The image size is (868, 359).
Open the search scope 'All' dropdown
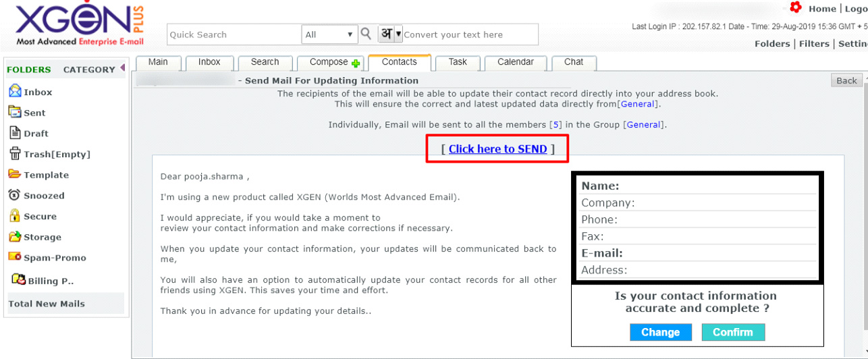point(329,34)
